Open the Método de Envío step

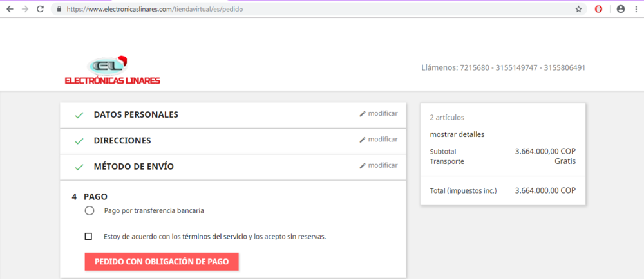[x=134, y=166]
